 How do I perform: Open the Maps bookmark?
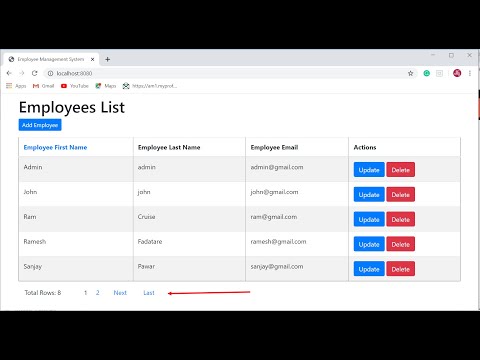tap(106, 86)
